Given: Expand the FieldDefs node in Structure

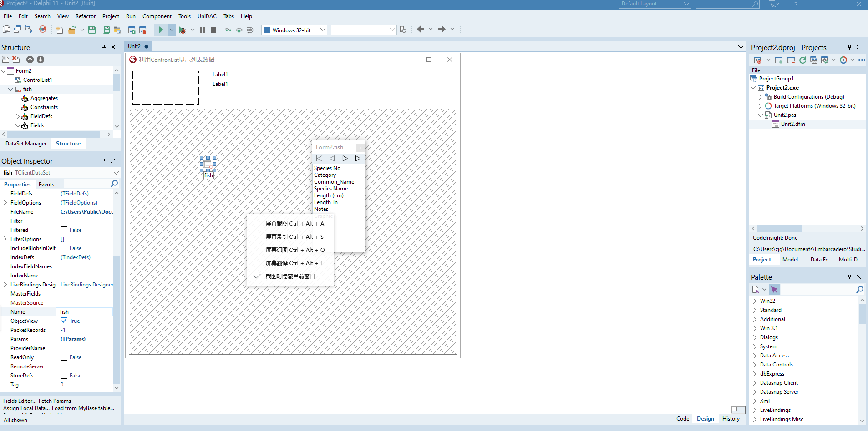Looking at the screenshot, I should coord(18,116).
